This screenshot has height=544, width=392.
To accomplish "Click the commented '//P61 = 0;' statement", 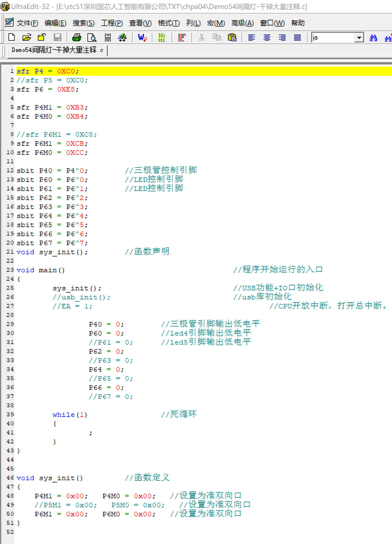I will pos(111,342).
